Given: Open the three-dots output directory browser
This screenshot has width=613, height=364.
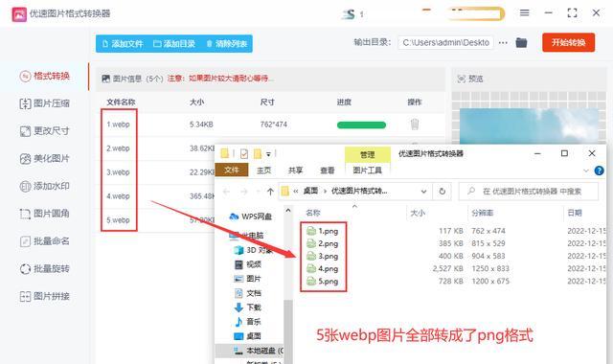Looking at the screenshot, I should pyautogui.click(x=503, y=42).
